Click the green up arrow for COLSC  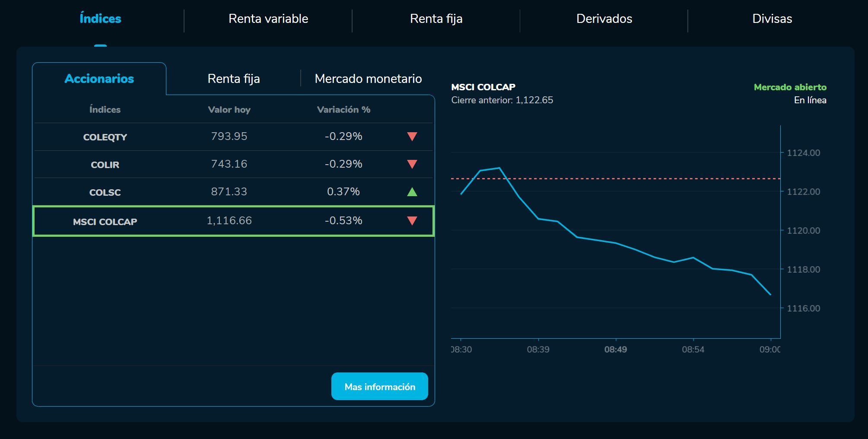(x=412, y=192)
